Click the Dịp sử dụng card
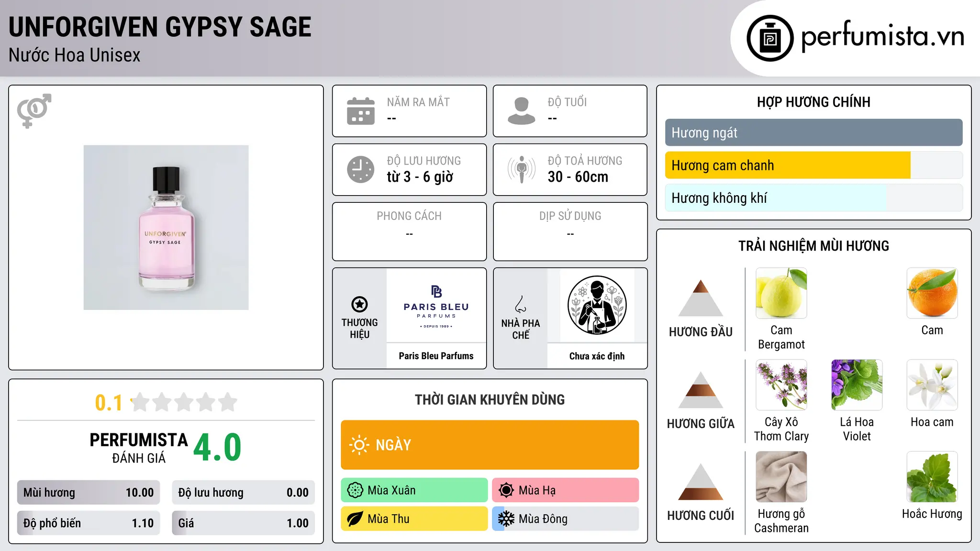980x551 pixels. [570, 231]
